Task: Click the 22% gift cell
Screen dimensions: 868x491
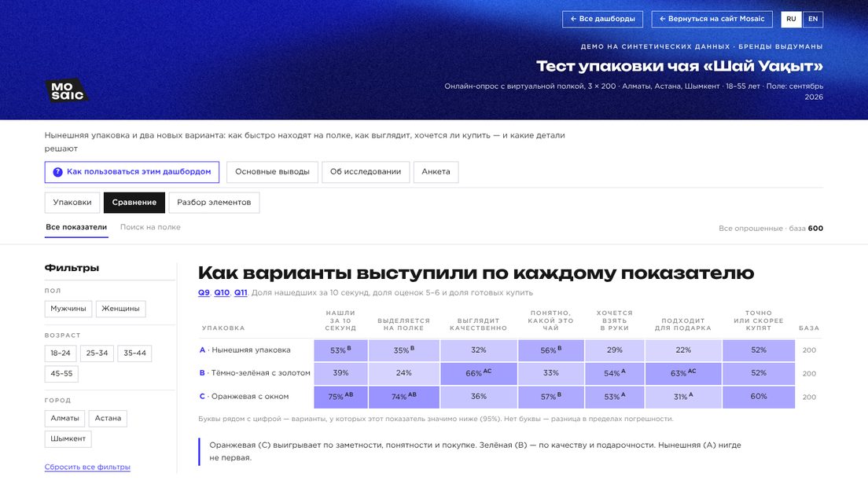Action: (x=683, y=350)
